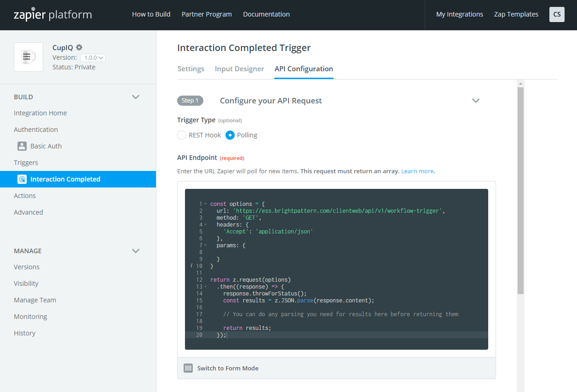The height and width of the screenshot is (392, 577).
Task: Click the 'return z.request(options)' line
Action: click(x=250, y=280)
